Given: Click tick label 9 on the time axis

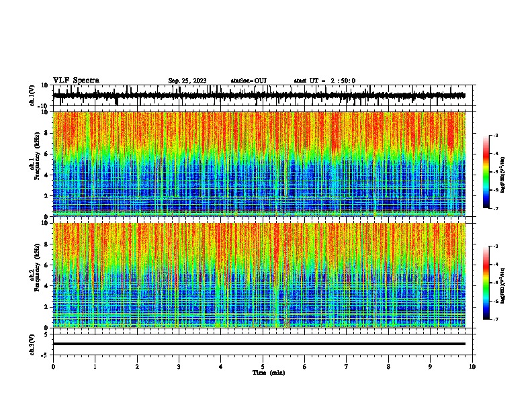Looking at the screenshot, I should [430, 367].
